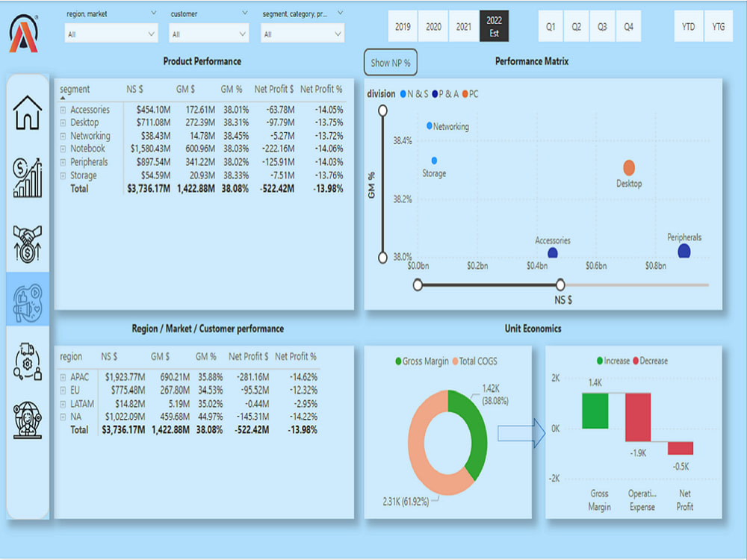
Task: Open the region, market All dropdown
Action: click(111, 34)
